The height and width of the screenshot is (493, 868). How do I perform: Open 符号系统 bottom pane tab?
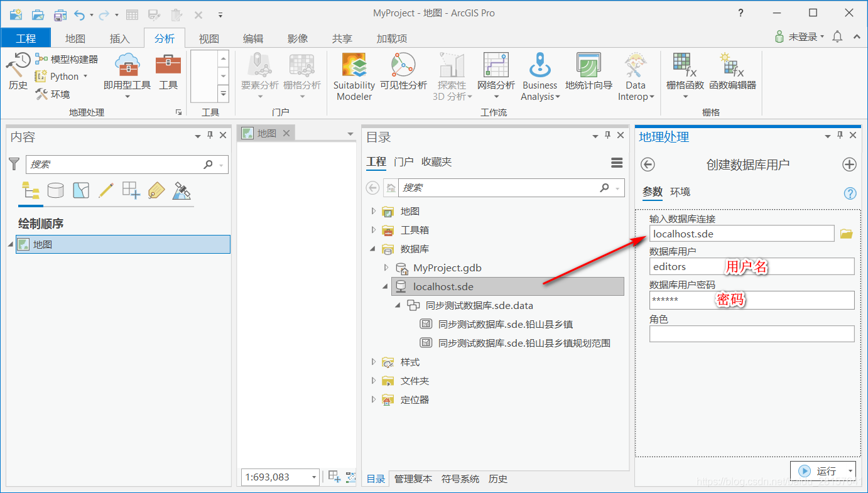point(460,479)
